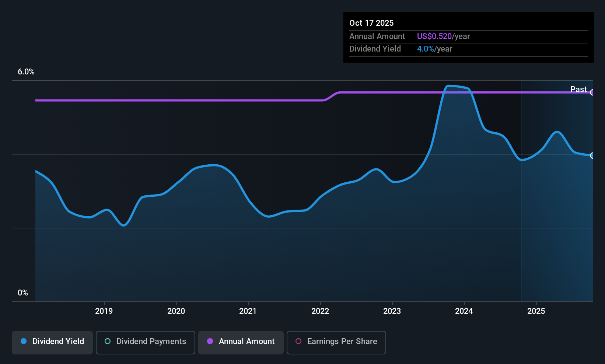Click the 2020 axis label

pos(176,311)
